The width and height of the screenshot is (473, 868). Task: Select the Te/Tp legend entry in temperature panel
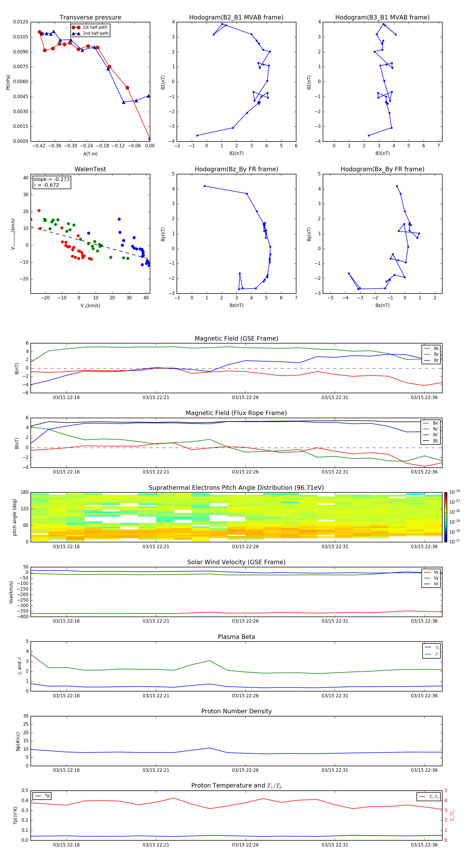coord(429,796)
